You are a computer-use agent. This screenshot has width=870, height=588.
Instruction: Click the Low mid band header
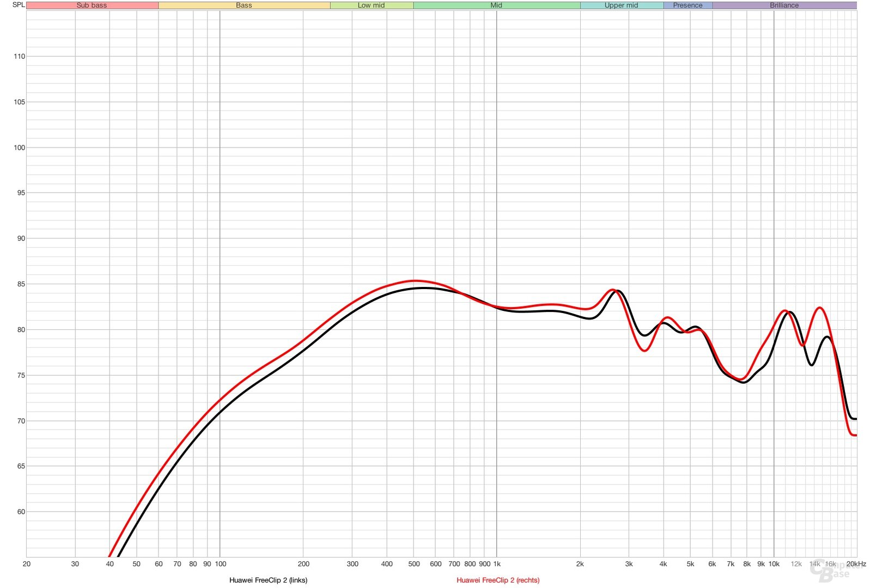click(x=371, y=5)
